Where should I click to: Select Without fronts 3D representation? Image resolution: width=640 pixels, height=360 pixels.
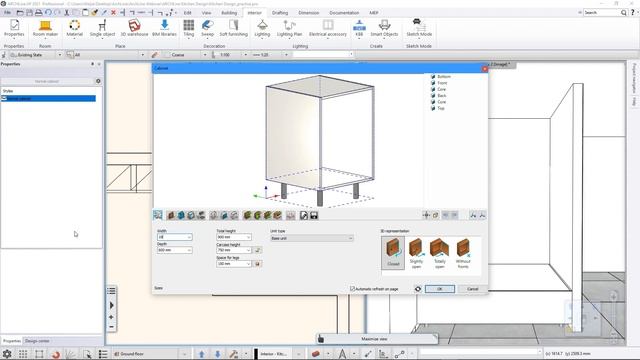(463, 253)
